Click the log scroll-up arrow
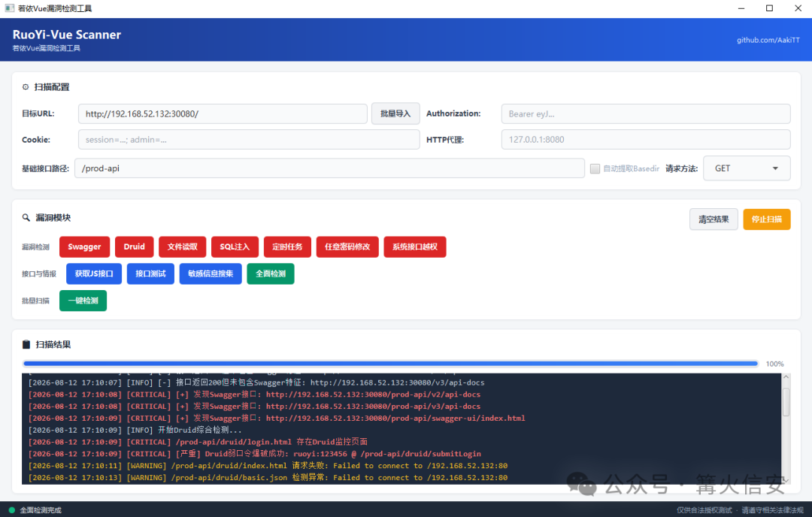This screenshot has width=812, height=517. [x=786, y=378]
